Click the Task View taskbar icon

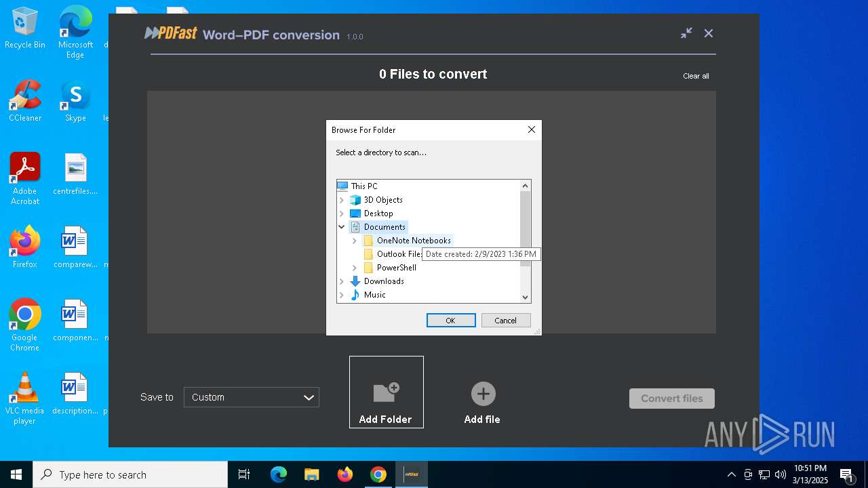244,474
